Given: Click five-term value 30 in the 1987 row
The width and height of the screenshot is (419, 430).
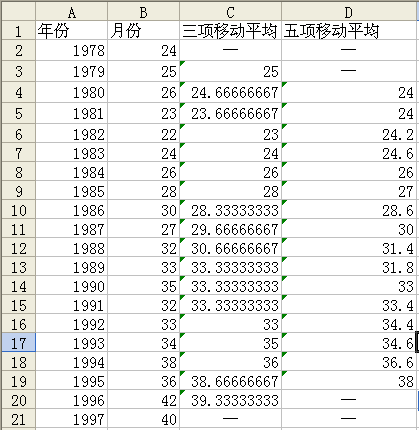Looking at the screenshot, I should (350, 229).
